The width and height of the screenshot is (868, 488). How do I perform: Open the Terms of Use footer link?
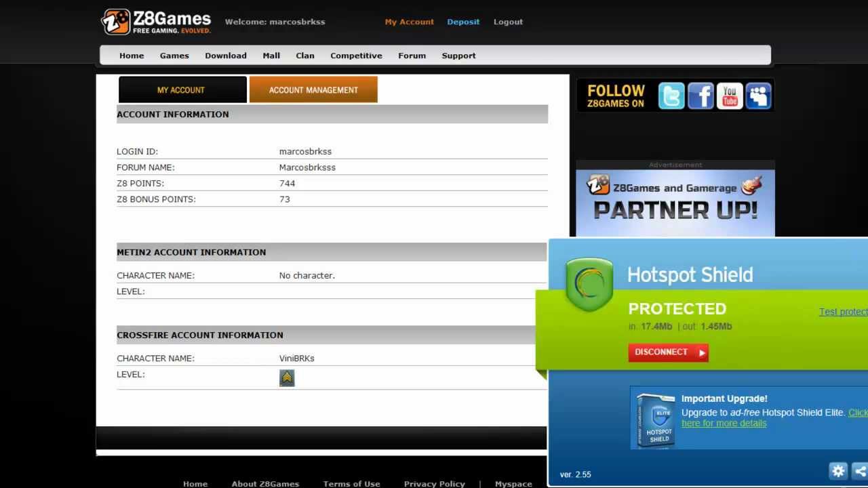(351, 483)
